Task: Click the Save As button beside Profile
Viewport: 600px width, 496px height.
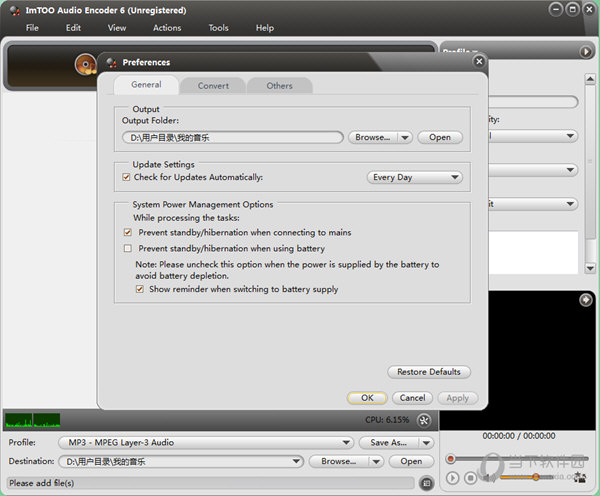Action: [x=388, y=443]
